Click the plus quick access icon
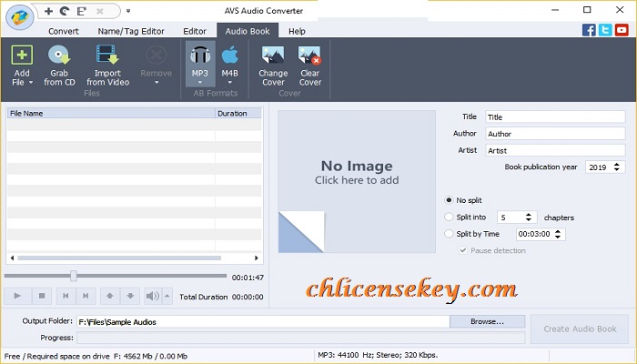The height and width of the screenshot is (364, 637). point(48,11)
